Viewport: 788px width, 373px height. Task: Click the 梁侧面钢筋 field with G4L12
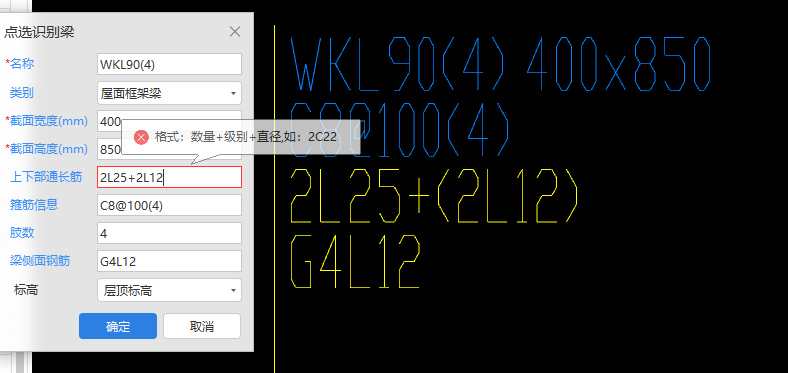point(169,261)
